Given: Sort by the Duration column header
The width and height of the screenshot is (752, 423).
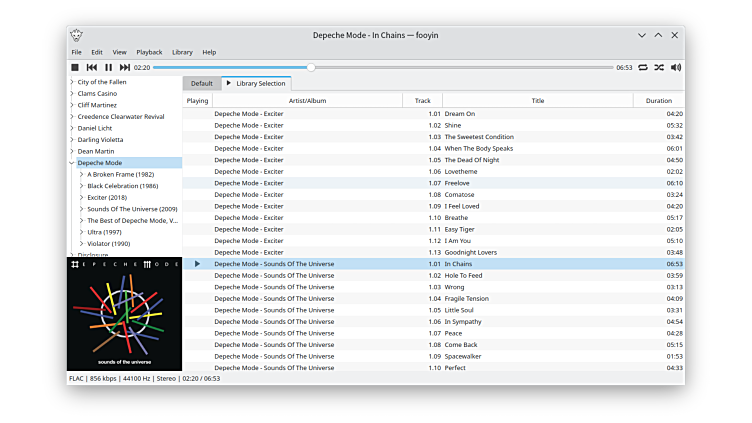Looking at the screenshot, I should 658,100.
